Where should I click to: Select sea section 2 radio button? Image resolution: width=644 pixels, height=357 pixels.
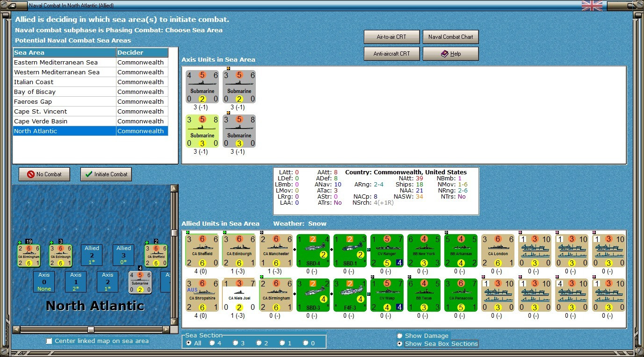(x=259, y=343)
